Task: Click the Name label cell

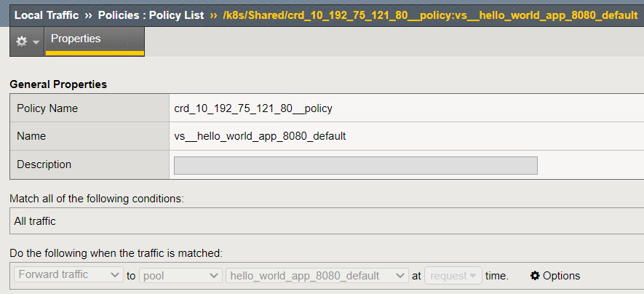Action: coord(90,136)
